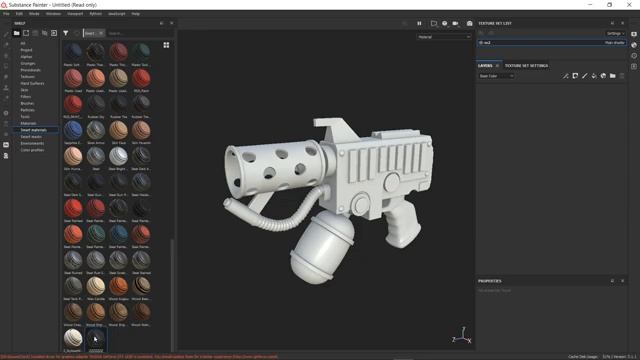Image resolution: width=640 pixels, height=360 pixels.
Task: Toggle visibility of the texture set row
Action: 482,42
